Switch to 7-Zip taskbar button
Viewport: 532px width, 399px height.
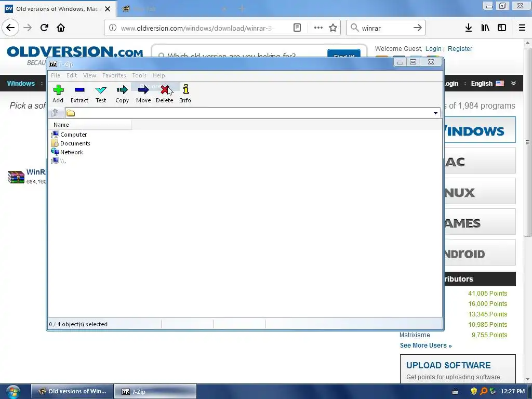[155, 391]
